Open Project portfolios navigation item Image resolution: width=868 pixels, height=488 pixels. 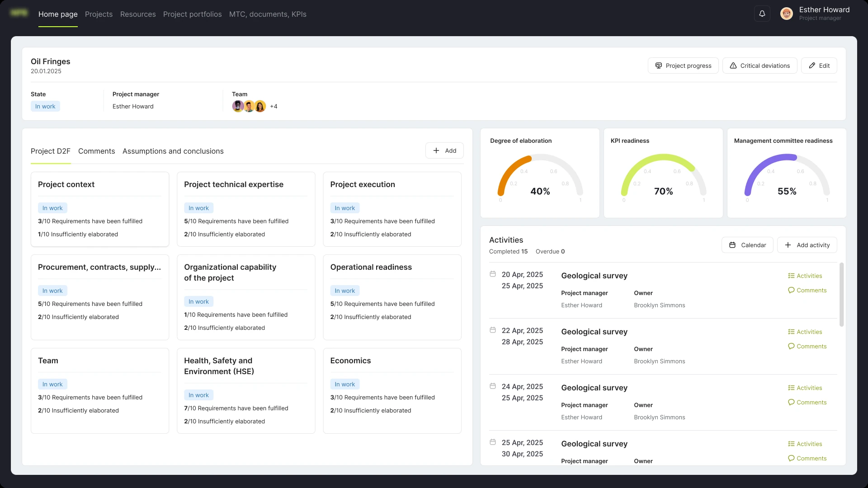click(x=193, y=14)
